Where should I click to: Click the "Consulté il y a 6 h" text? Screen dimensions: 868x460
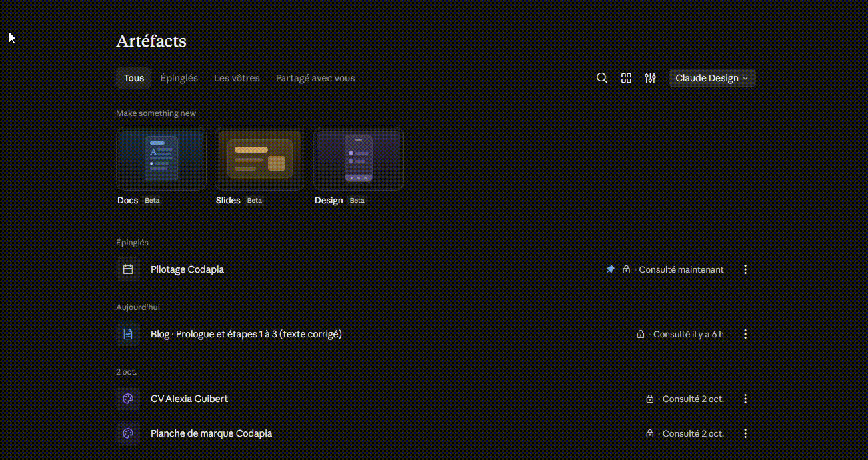(x=689, y=334)
